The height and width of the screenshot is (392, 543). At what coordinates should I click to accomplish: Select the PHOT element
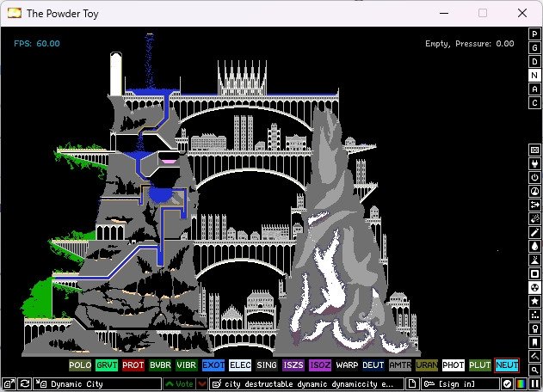click(x=454, y=365)
